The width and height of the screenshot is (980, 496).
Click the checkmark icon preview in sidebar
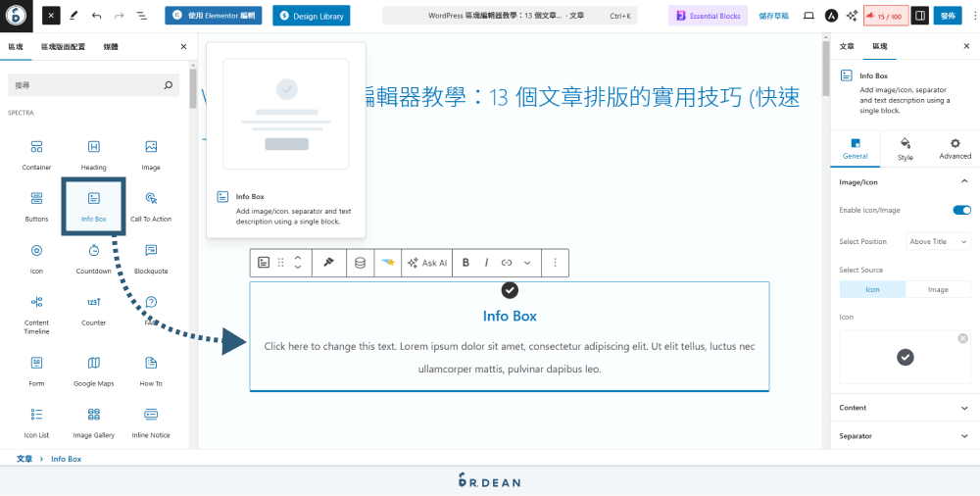905,357
